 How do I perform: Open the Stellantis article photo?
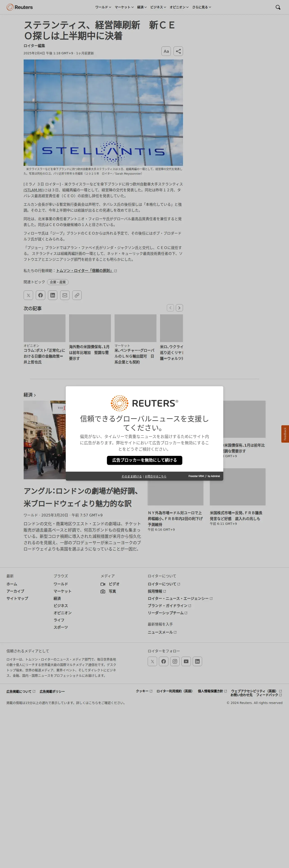pyautogui.click(x=103, y=112)
